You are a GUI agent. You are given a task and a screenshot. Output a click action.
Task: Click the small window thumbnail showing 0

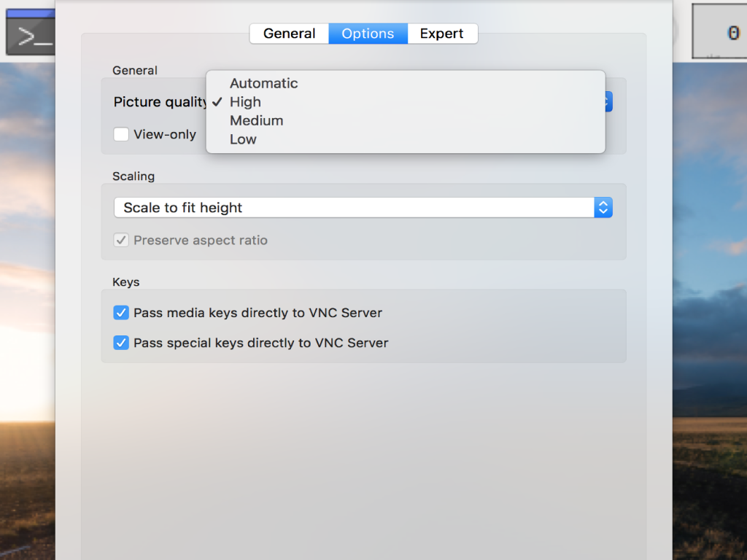click(x=719, y=31)
